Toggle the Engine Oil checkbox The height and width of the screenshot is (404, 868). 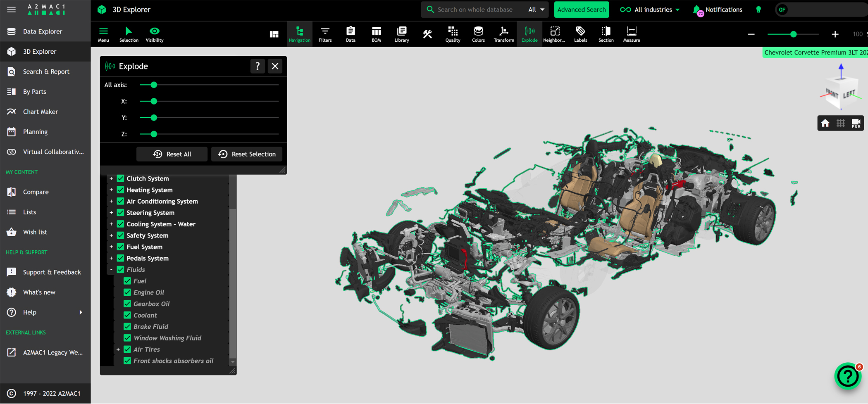127,292
